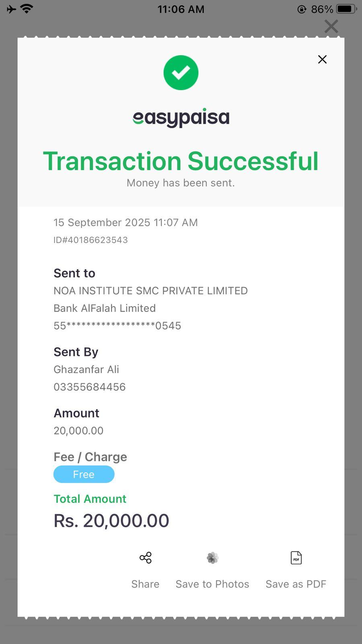Image resolution: width=362 pixels, height=644 pixels.
Task: Tap the Save as PDF label
Action: (296, 584)
